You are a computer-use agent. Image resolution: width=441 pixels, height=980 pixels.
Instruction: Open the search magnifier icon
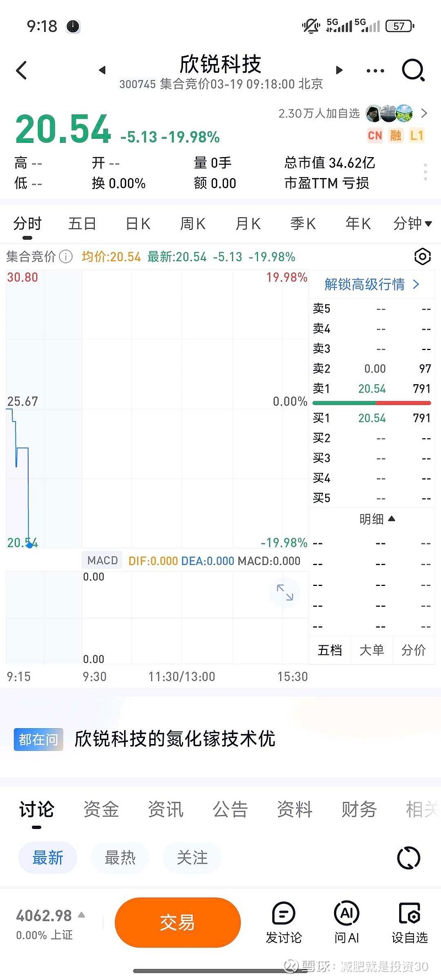[413, 70]
